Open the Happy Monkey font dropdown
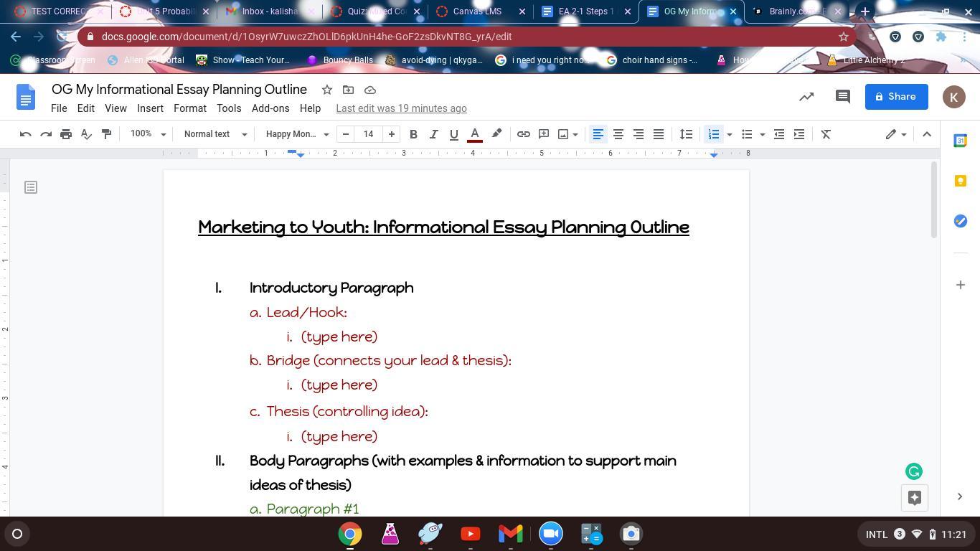The image size is (980, 551). [297, 134]
